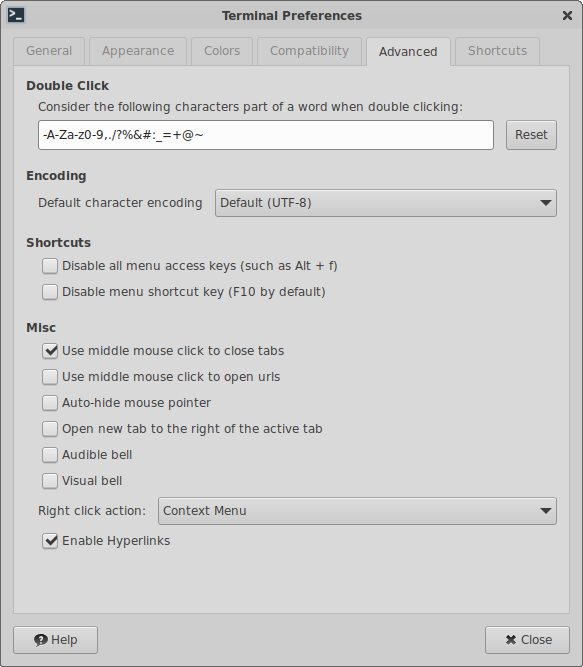
Task: Click the terminal icon in title bar
Action: click(16, 15)
